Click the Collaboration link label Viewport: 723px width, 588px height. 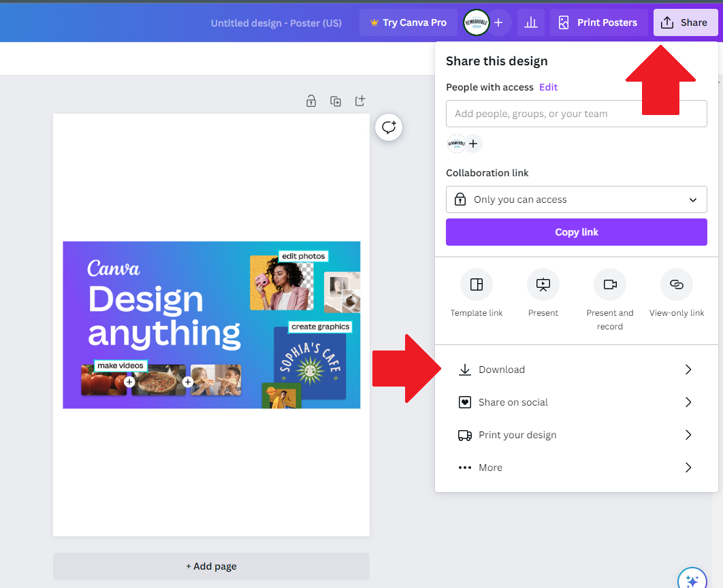(x=487, y=173)
